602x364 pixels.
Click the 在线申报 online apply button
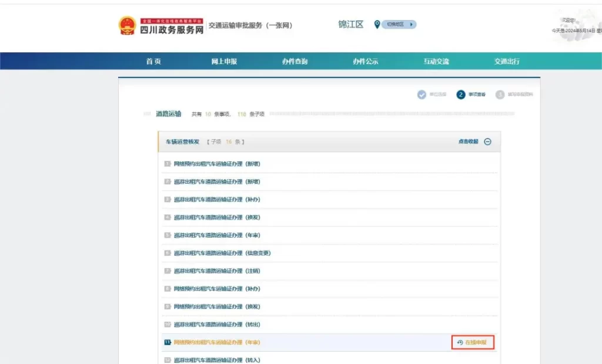[473, 342]
